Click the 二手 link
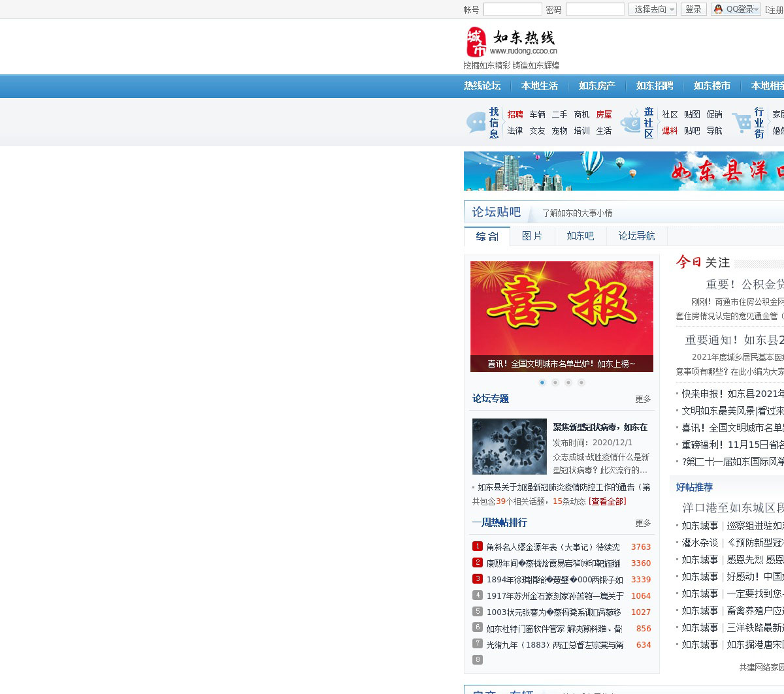Viewport: 784px width, 694px height. point(560,114)
